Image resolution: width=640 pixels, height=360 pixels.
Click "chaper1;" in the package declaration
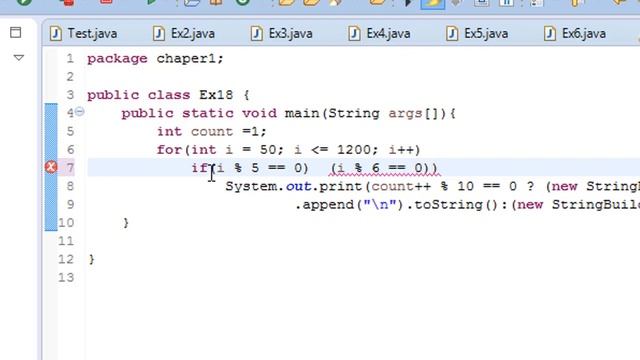click(x=190, y=59)
